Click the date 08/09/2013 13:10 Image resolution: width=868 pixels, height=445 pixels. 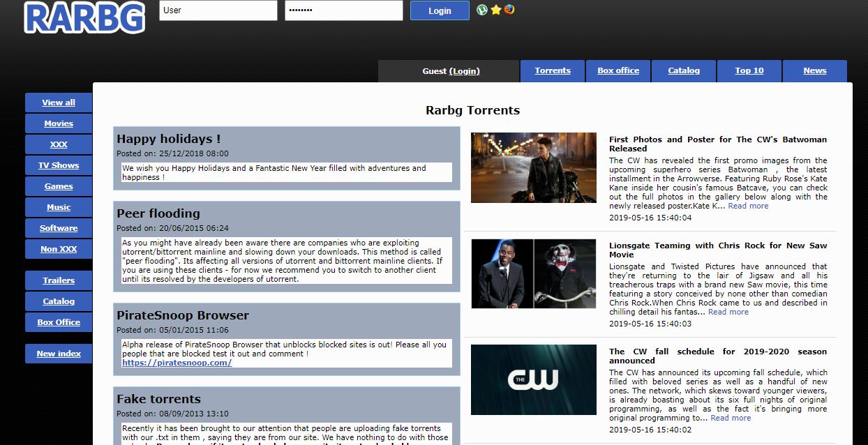pos(193,414)
